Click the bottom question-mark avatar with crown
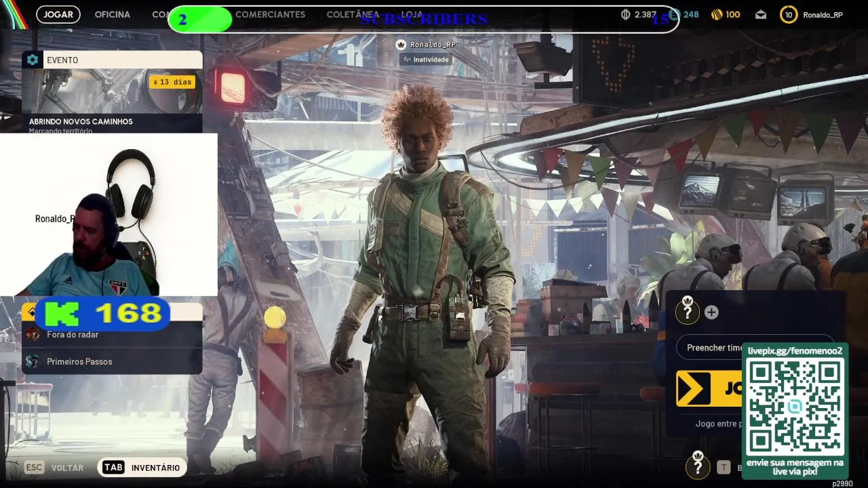This screenshot has height=488, width=868. click(698, 466)
